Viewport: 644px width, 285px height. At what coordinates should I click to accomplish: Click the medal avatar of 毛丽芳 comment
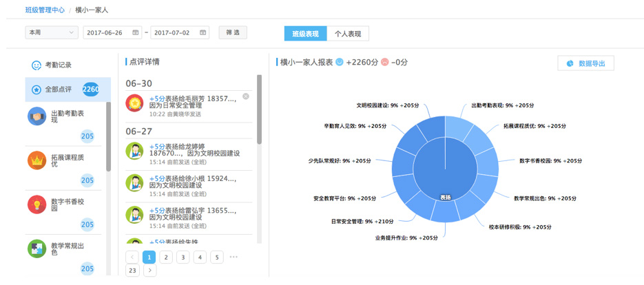tap(134, 103)
